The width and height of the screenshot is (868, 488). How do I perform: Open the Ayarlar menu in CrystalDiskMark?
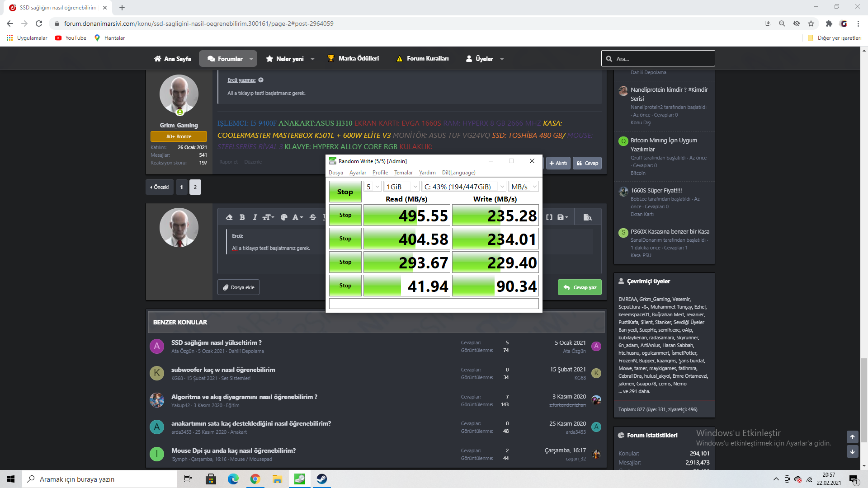click(x=358, y=173)
